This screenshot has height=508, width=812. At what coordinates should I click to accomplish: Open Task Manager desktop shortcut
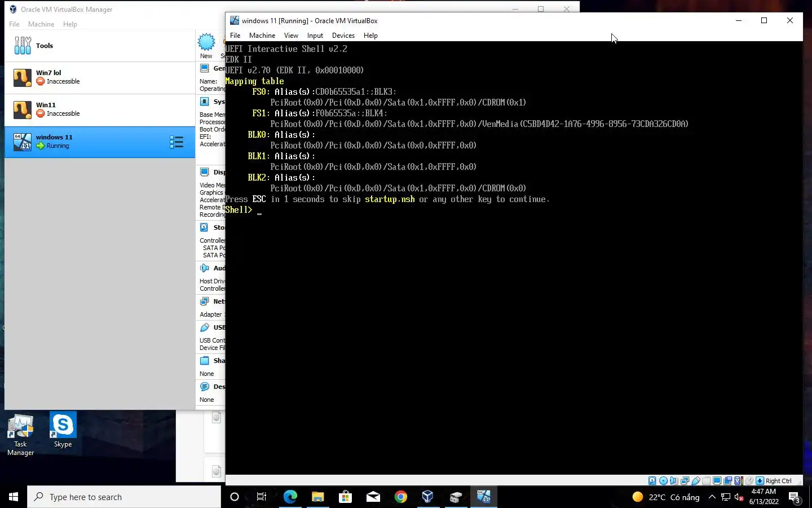pyautogui.click(x=20, y=435)
